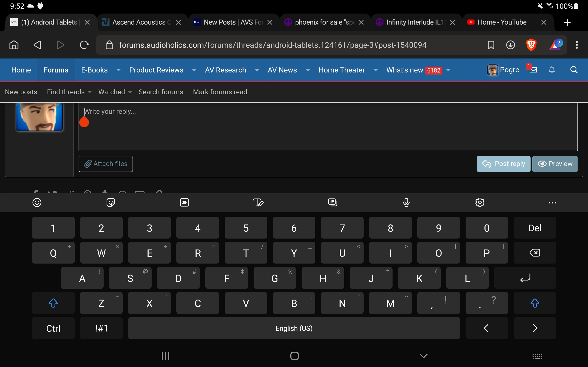This screenshot has width=588, height=367.
Task: Tap the Brave Shields lion icon
Action: coord(531,45)
